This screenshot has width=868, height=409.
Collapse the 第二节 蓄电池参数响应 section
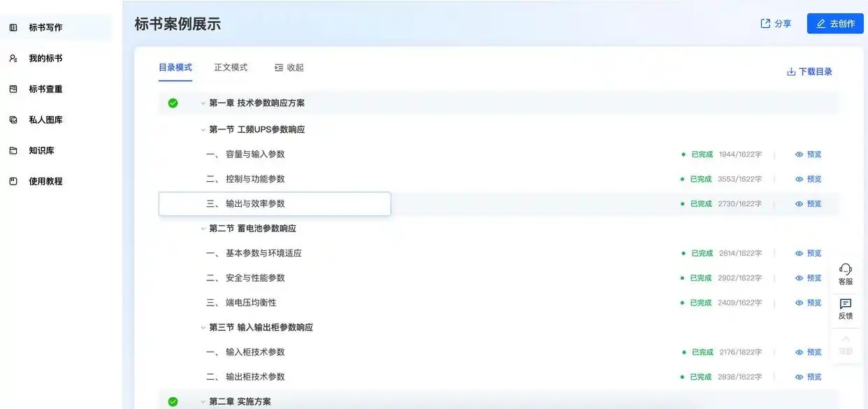tap(203, 229)
